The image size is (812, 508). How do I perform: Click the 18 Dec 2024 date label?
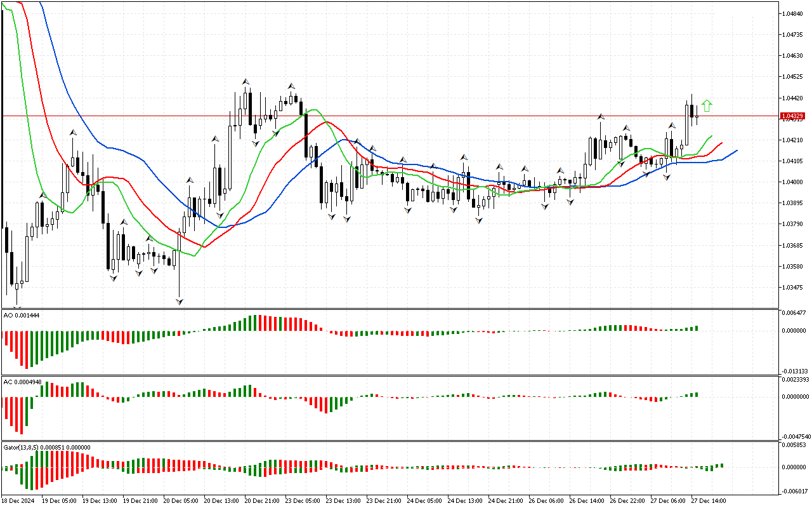click(18, 501)
